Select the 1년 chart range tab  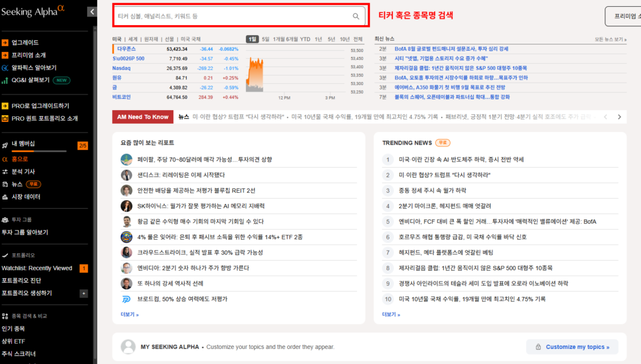click(319, 39)
